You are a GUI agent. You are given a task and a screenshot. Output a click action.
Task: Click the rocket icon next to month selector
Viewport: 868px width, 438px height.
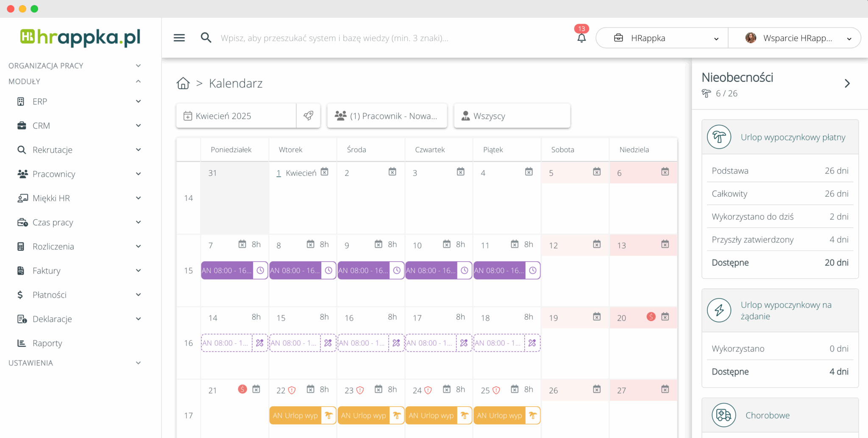[x=309, y=116]
